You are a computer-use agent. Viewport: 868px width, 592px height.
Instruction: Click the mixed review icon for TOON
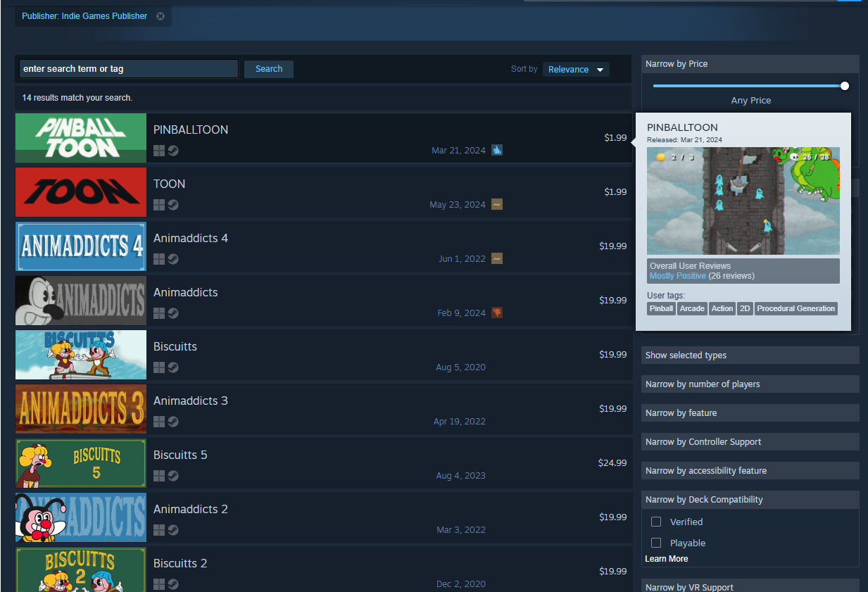497,204
